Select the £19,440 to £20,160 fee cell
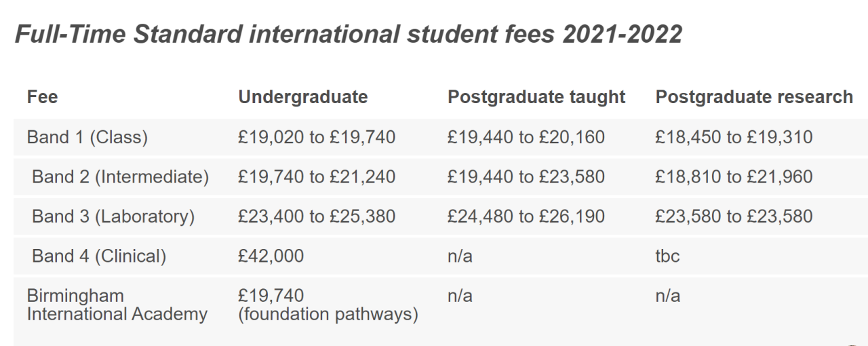Screen dimensions: 868x346 click(526, 138)
